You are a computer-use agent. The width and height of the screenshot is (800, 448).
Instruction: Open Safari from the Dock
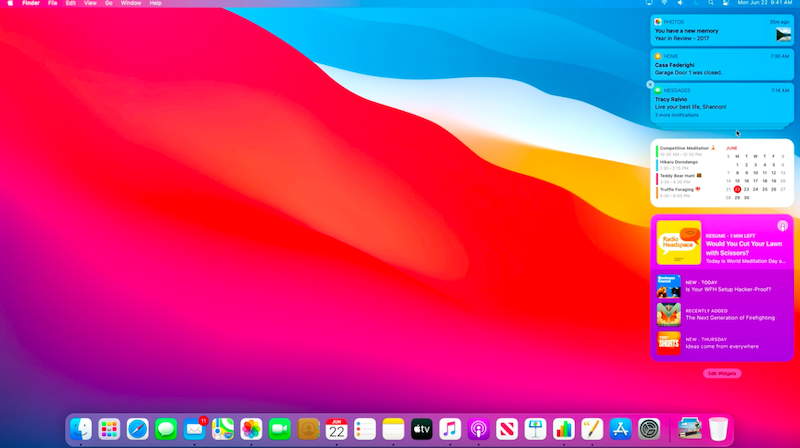tap(138, 429)
